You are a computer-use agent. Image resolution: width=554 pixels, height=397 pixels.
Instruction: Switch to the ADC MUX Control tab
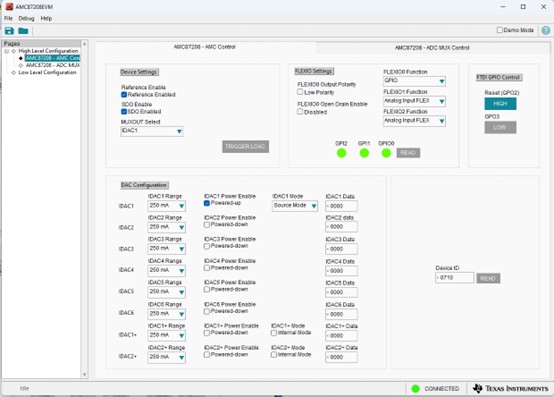point(432,48)
